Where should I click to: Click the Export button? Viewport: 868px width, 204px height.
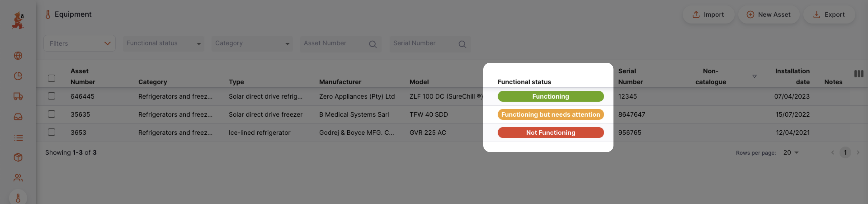click(829, 14)
